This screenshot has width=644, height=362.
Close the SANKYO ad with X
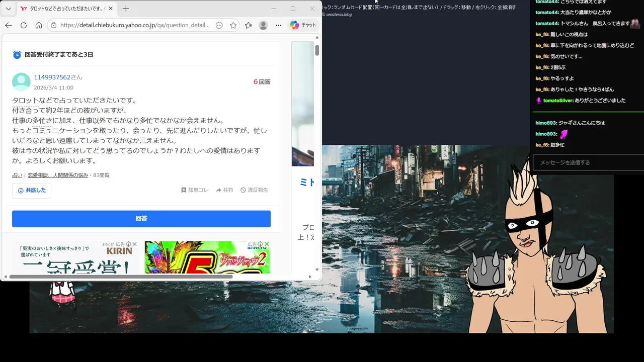click(267, 244)
